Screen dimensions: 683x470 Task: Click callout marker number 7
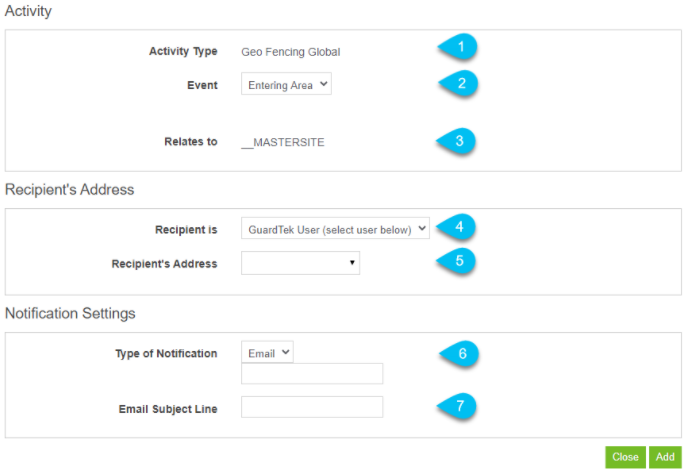457,406
